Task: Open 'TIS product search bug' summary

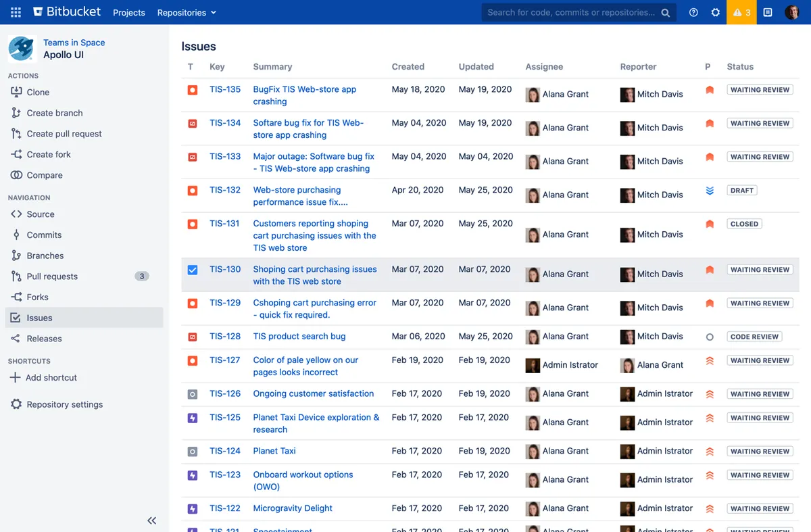Action: click(299, 336)
